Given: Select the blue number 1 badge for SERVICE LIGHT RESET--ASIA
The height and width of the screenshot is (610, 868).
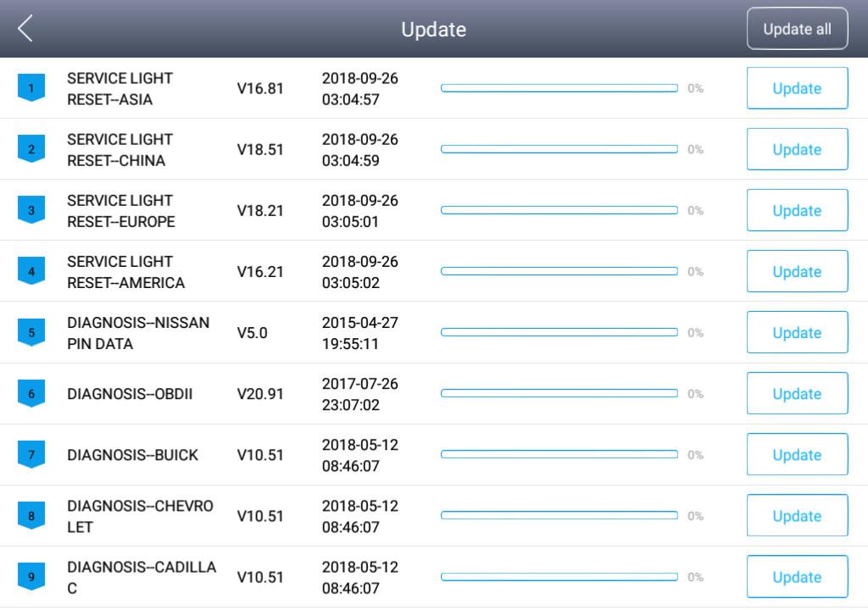Looking at the screenshot, I should pos(31,87).
